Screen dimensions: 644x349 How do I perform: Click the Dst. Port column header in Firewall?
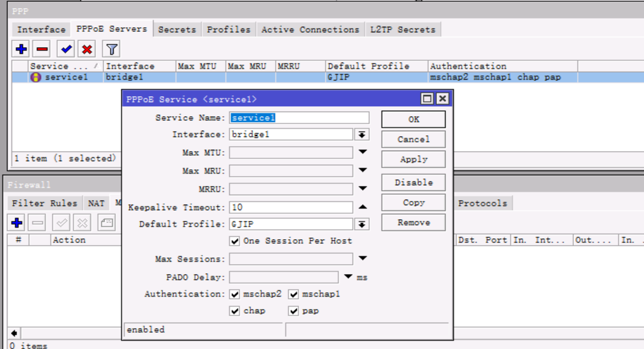point(484,240)
